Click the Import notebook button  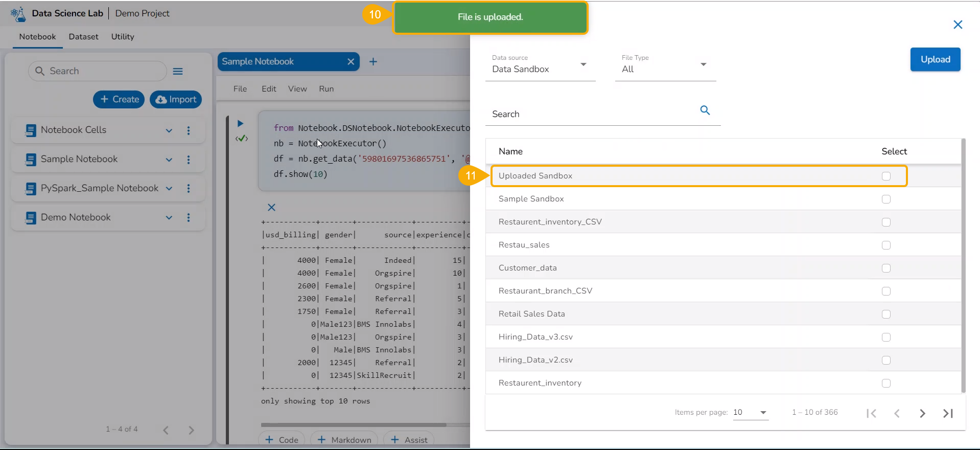176,100
